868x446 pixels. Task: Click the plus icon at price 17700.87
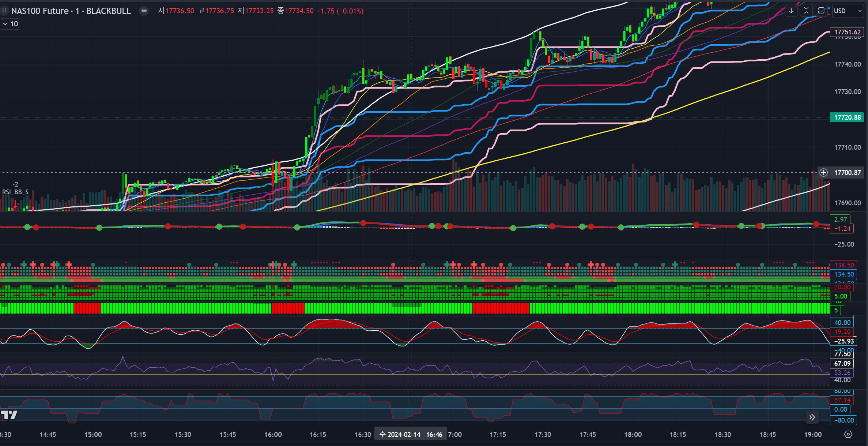pos(823,172)
